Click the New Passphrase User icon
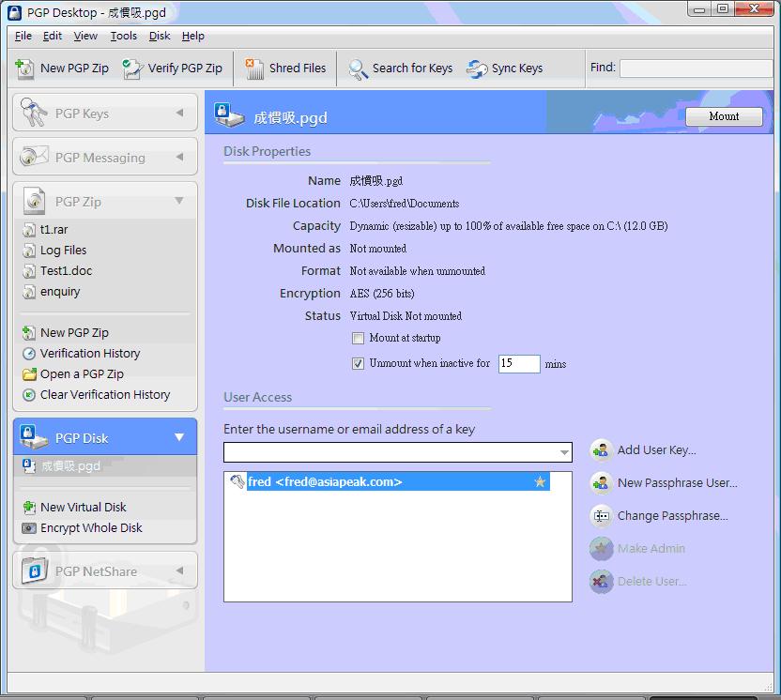The width and height of the screenshot is (781, 700). 601,483
